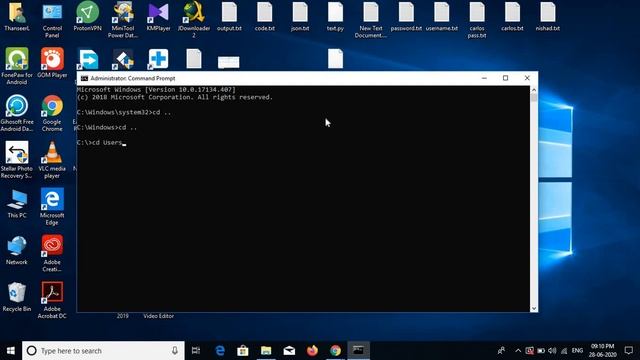This screenshot has height=360, width=640.
Task: Open JDownloader 2 shortcut
Action: pos(194,20)
